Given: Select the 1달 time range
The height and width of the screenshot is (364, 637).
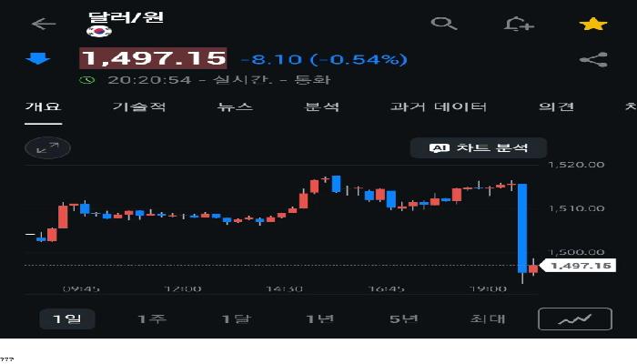Looking at the screenshot, I should coord(236,319).
